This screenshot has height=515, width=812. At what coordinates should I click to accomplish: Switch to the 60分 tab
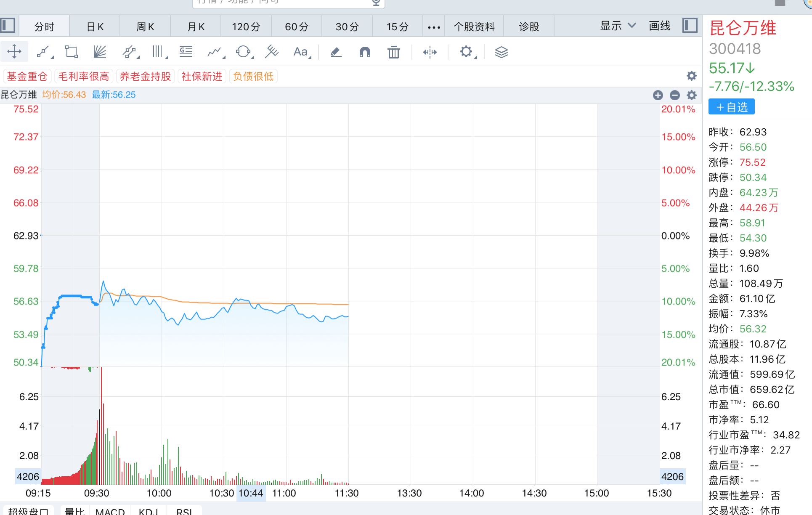click(297, 27)
